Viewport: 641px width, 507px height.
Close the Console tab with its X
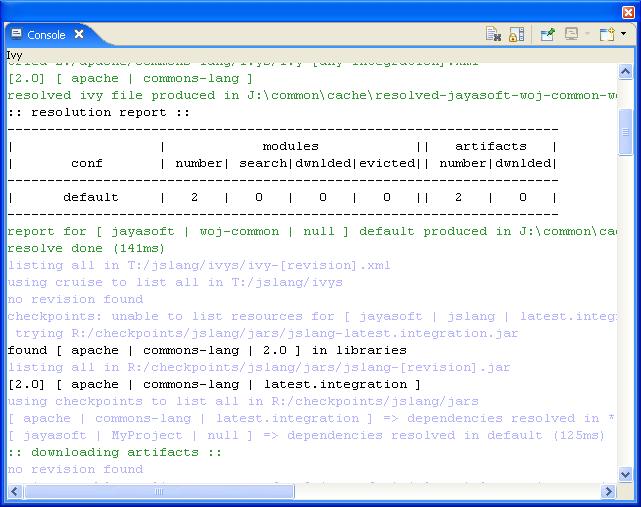point(80,34)
